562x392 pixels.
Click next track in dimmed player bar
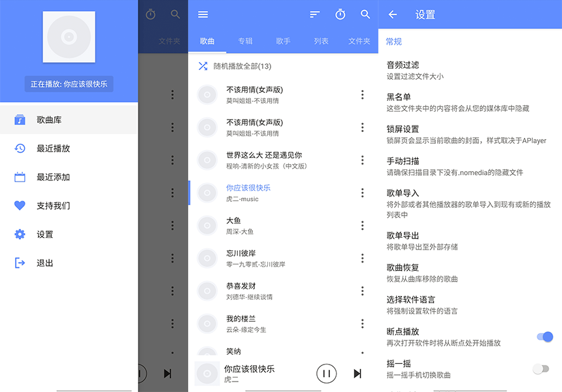tap(167, 373)
